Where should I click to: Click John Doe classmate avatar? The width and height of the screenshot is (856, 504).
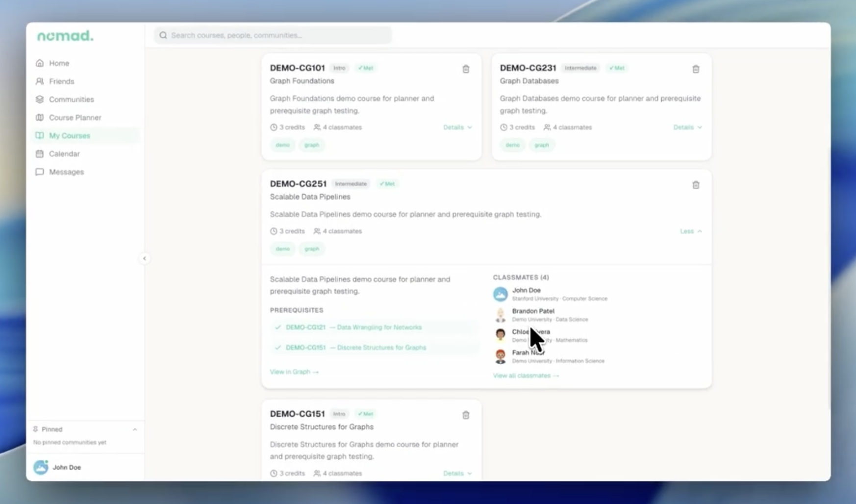501,294
